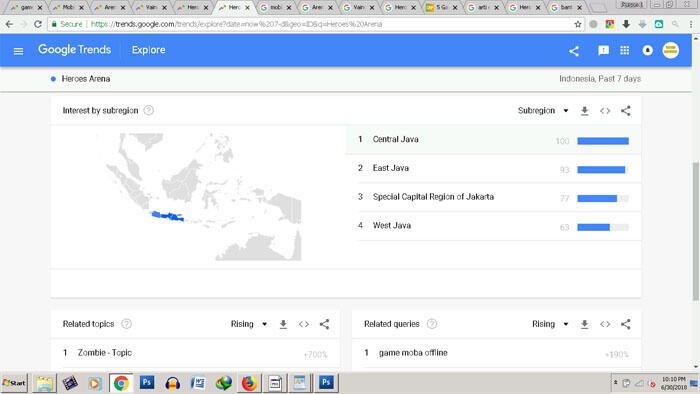700x394 pixels.
Task: Open the first Photoshop taskbar icon
Action: pyautogui.click(x=146, y=383)
